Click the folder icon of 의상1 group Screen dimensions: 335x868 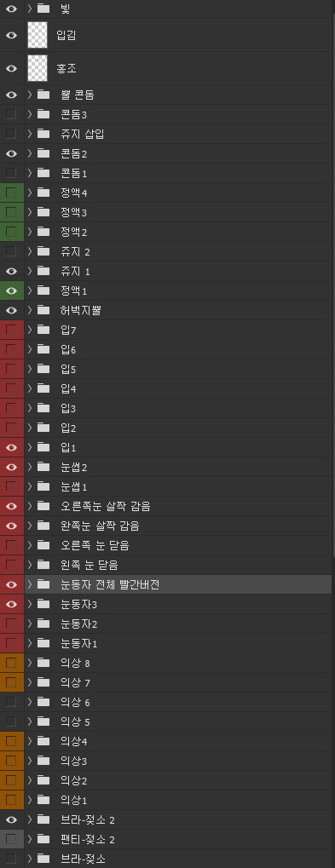pyautogui.click(x=43, y=800)
